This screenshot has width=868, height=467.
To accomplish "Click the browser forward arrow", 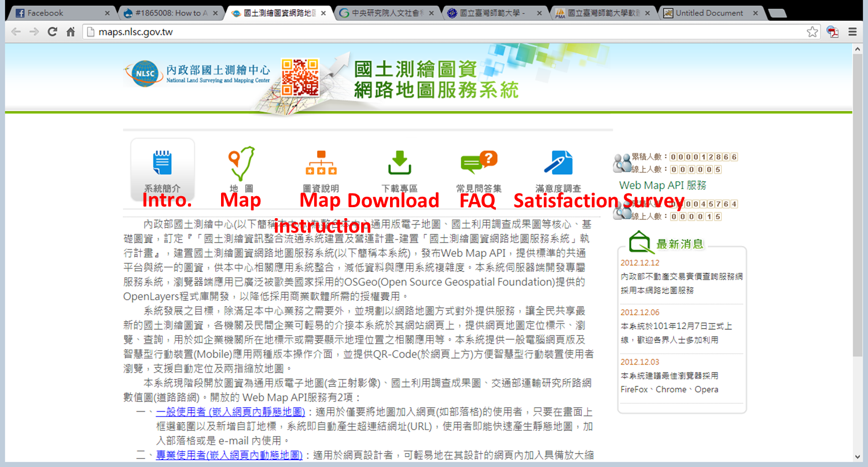I will click(34, 32).
